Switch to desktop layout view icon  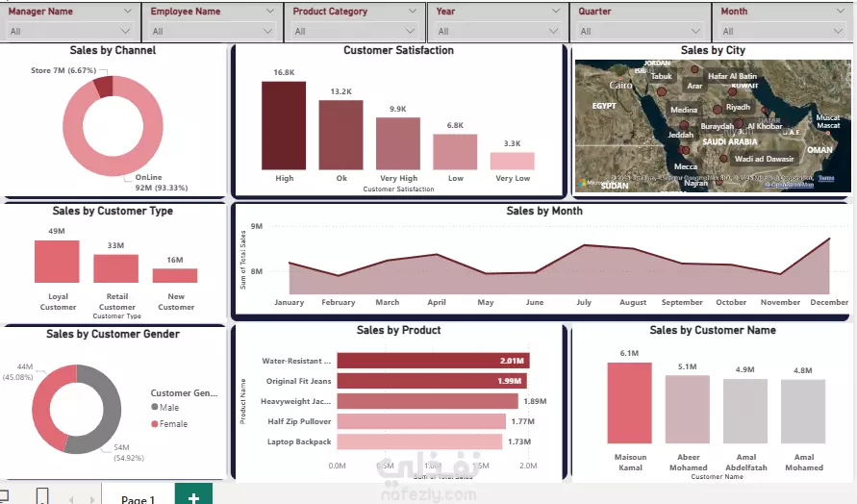click(x=3, y=496)
